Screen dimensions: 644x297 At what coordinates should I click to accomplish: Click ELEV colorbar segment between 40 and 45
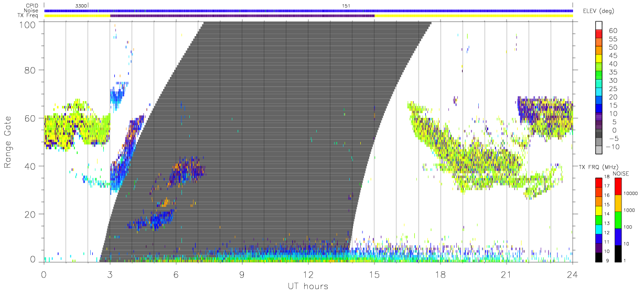pyautogui.click(x=600, y=59)
